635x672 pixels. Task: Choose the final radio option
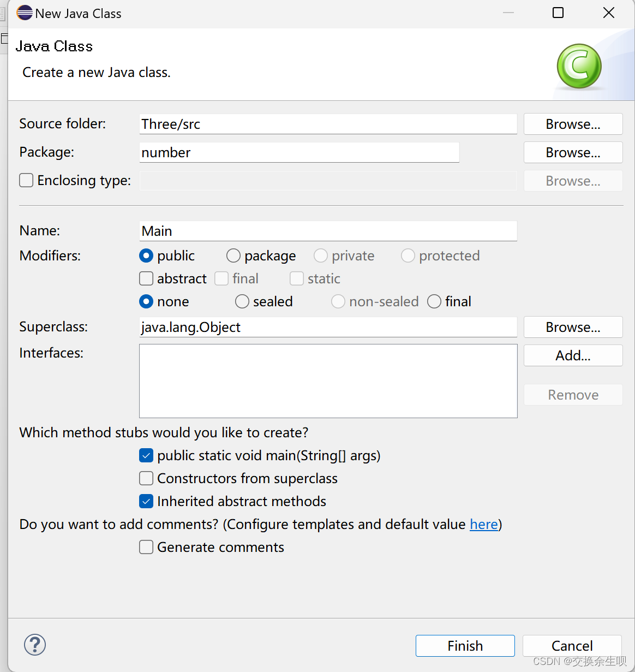[x=434, y=301]
